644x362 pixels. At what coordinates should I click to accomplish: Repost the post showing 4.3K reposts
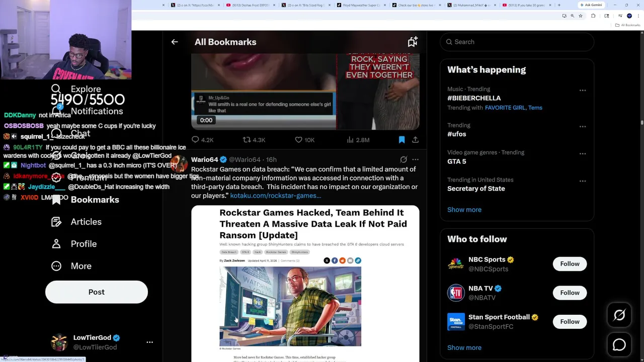[247, 140]
